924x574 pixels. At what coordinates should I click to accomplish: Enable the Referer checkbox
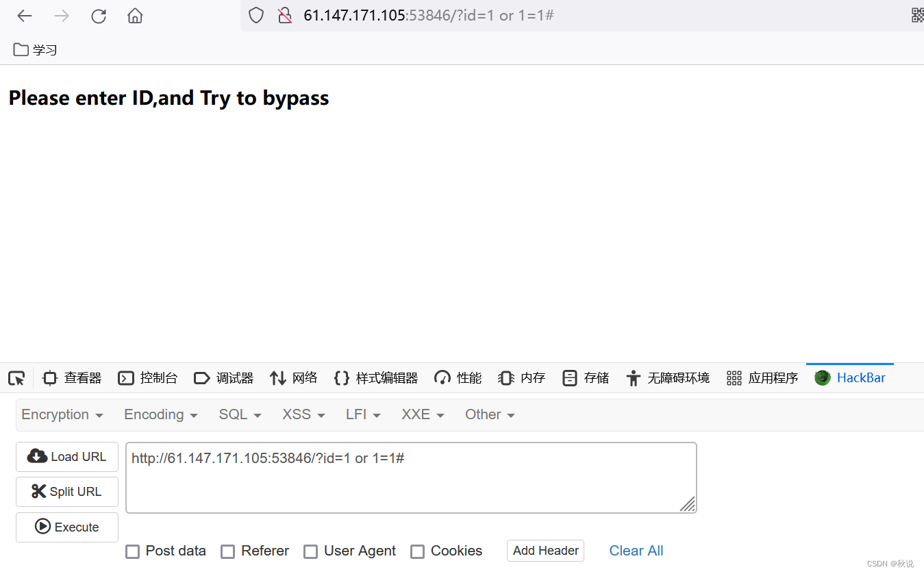click(228, 551)
